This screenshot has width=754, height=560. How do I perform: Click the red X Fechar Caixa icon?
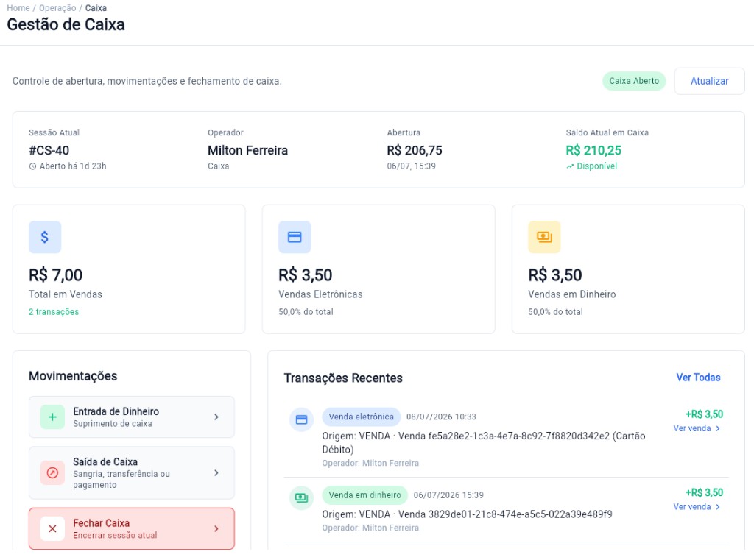52,529
